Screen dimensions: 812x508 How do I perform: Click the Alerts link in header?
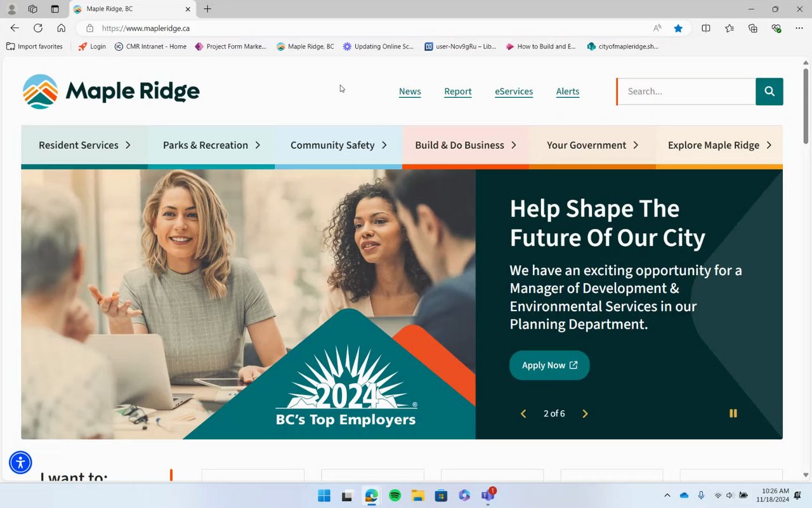tap(568, 91)
